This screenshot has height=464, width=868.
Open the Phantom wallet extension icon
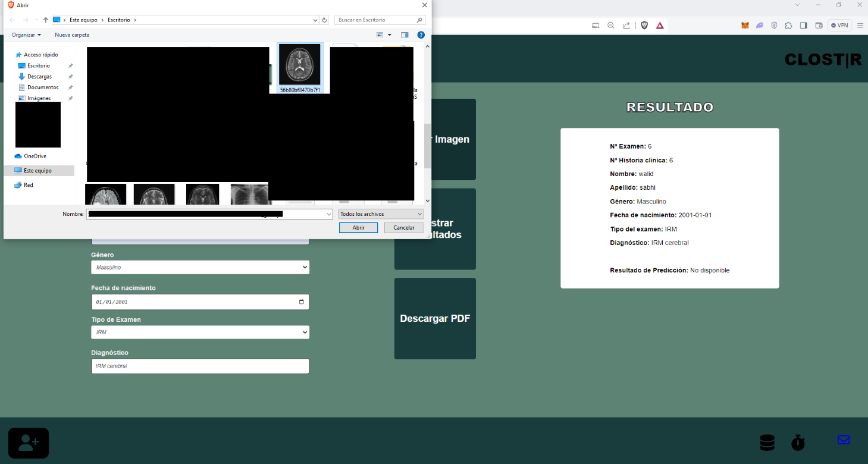click(759, 25)
